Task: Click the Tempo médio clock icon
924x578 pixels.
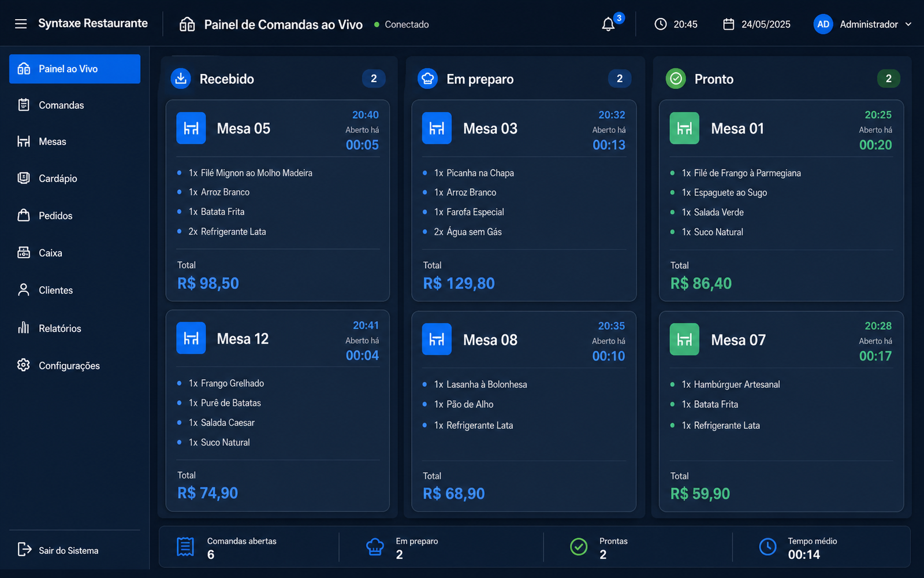Action: pos(767,546)
